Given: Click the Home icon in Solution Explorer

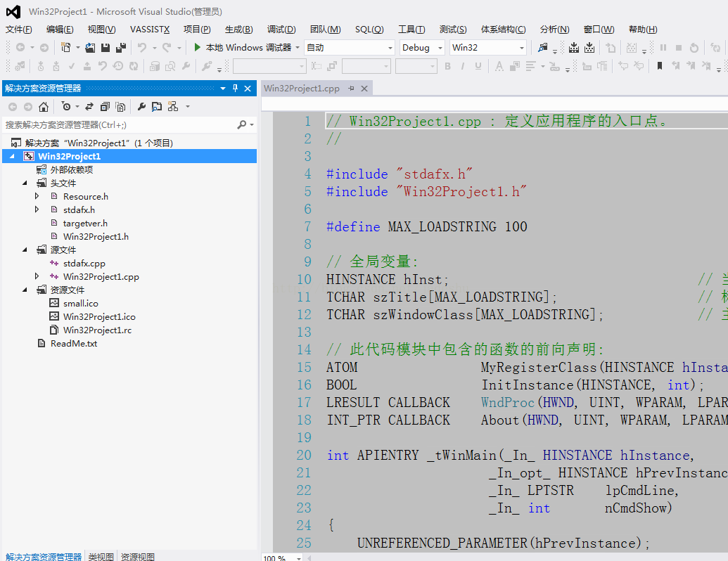Looking at the screenshot, I should 43,107.
